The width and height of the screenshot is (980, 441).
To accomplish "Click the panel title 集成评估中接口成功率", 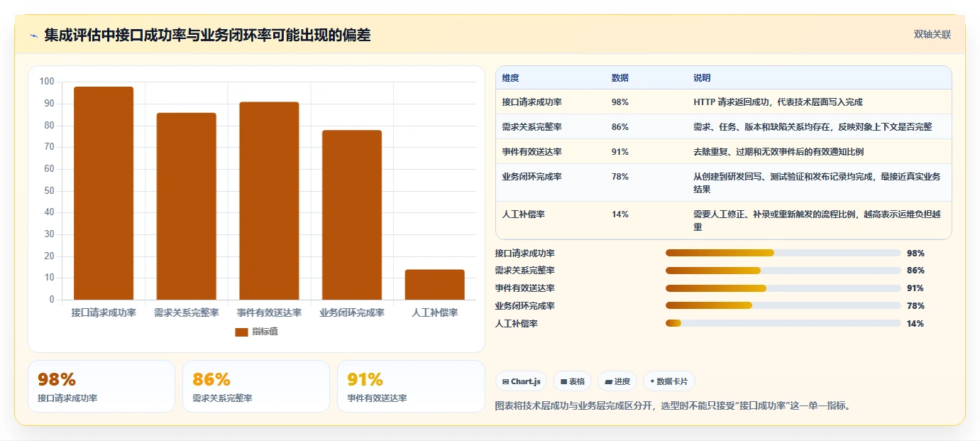I will pyautogui.click(x=207, y=36).
